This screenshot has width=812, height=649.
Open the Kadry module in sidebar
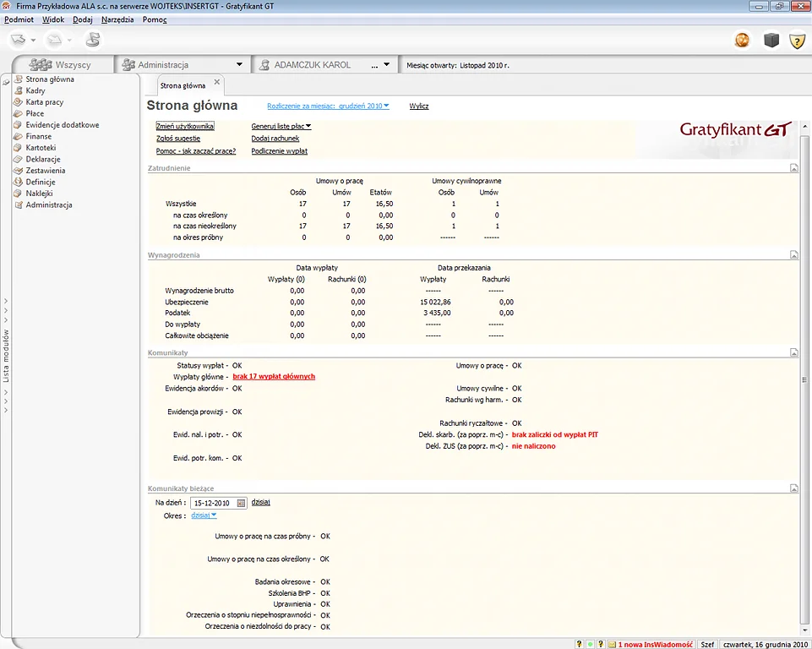(x=35, y=90)
